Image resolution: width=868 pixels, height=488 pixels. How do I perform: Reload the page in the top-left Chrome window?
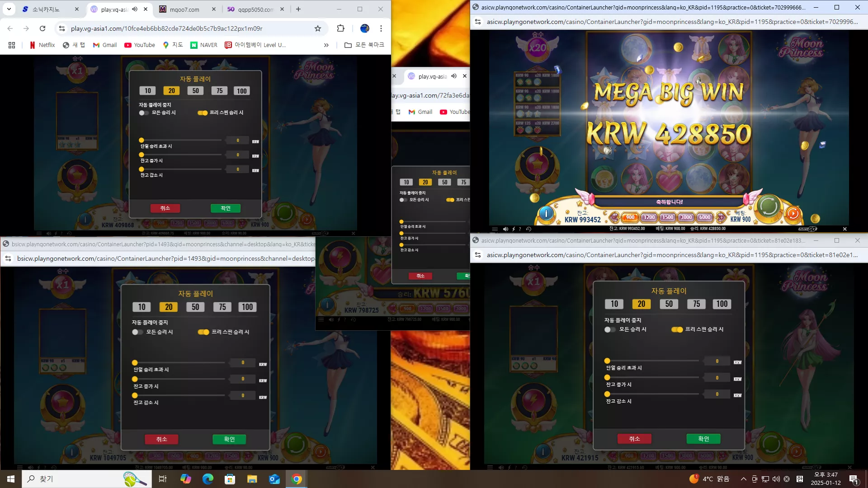coord(42,28)
